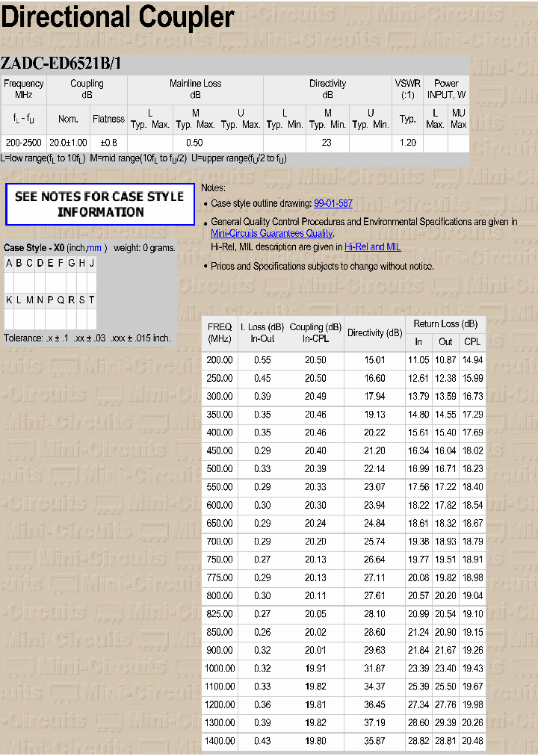Click the Return Loss (dB) header
The height and width of the screenshot is (756, 538).
(445, 324)
